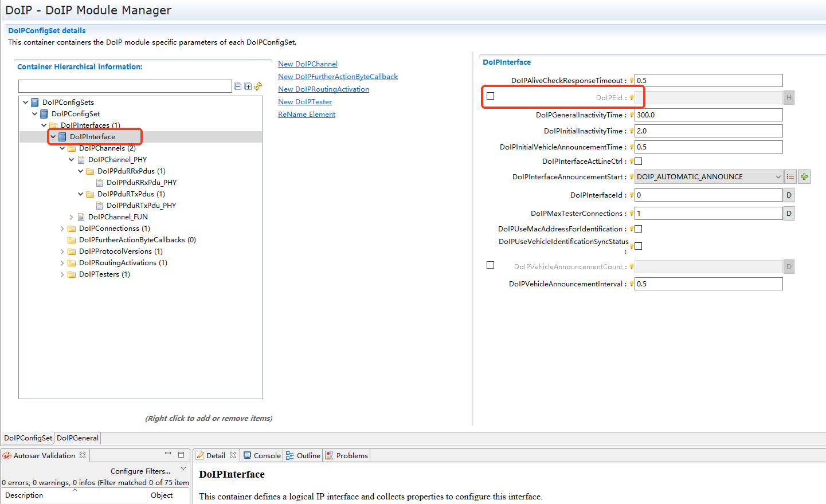Check DoIPUseMacAddressForIdentification option
Image resolution: width=826 pixels, height=504 pixels.
[638, 229]
